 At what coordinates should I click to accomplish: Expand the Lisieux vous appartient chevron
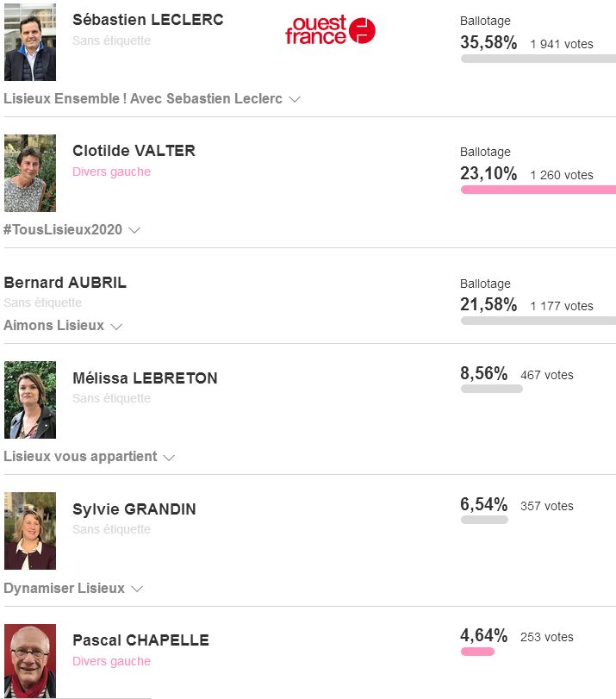click(169, 457)
